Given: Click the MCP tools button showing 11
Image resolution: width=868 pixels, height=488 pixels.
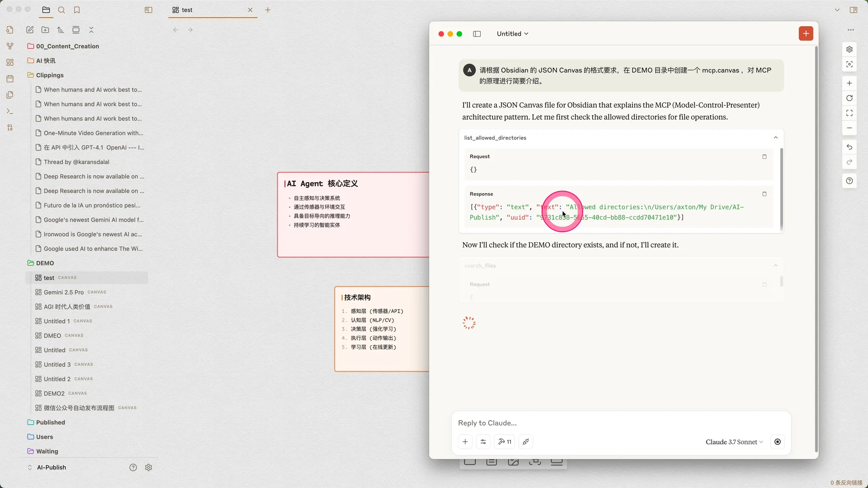Looking at the screenshot, I should tap(504, 442).
